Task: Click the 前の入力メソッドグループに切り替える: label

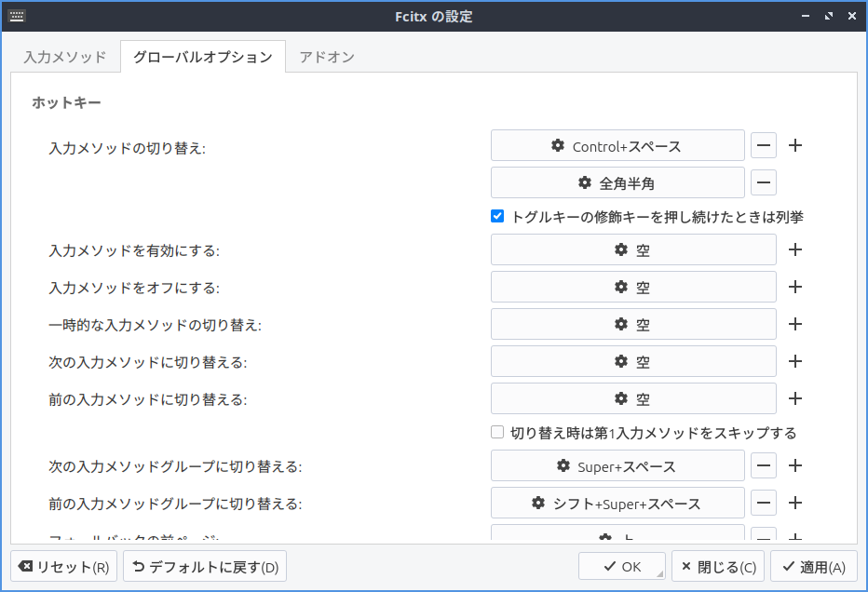Action: point(175,504)
